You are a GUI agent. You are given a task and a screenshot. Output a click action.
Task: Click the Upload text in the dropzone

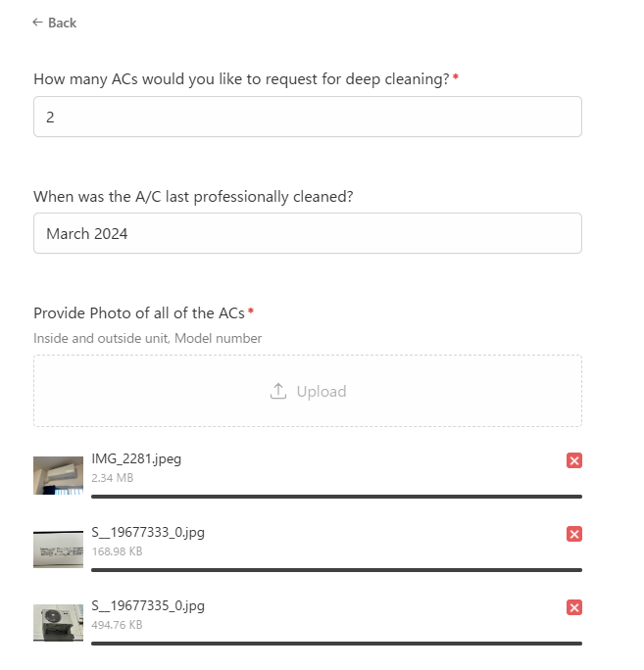(322, 392)
